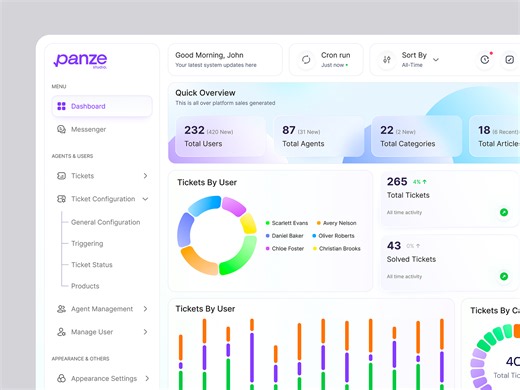Open General Configuration submenu item
This screenshot has width=520, height=390.
coord(105,222)
